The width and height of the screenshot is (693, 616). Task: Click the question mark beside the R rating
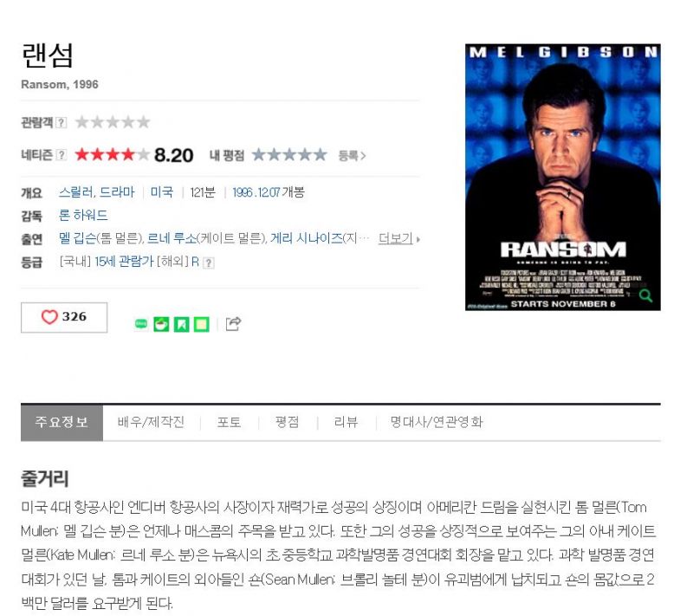click(x=209, y=263)
